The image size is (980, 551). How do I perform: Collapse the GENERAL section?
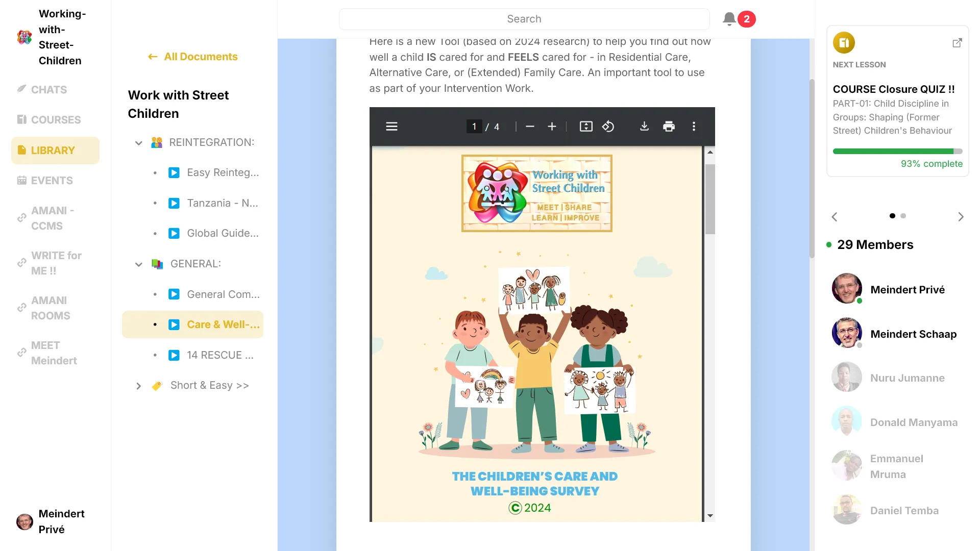[x=138, y=264]
